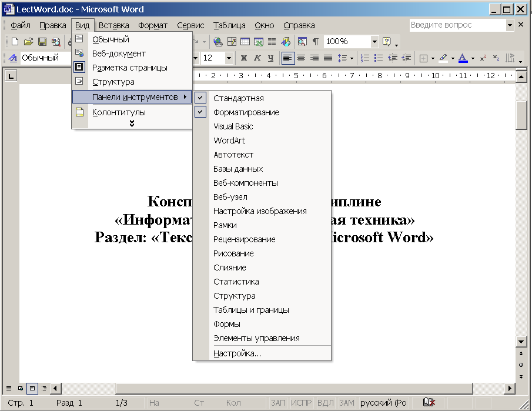
Task: Select Разметка страницы view
Action: coord(132,68)
